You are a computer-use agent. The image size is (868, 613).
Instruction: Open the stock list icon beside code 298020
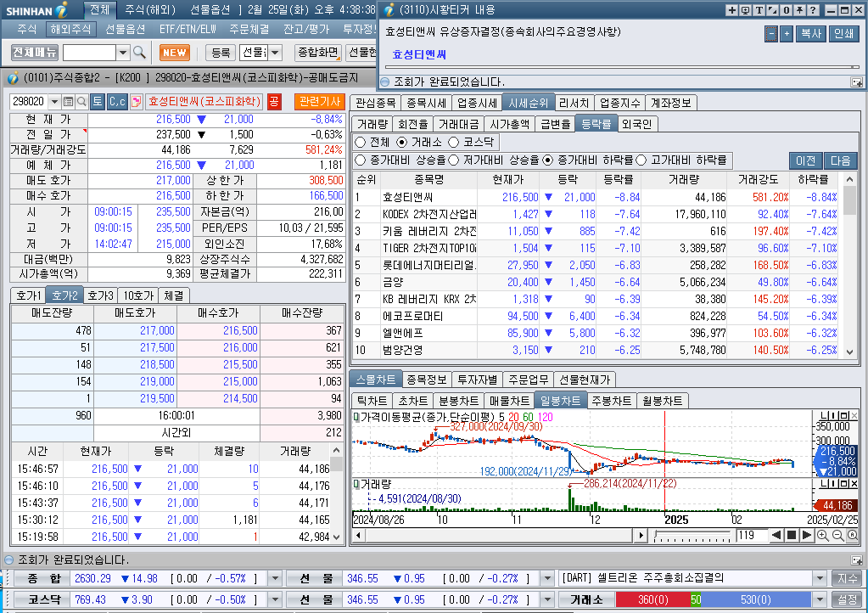68,101
